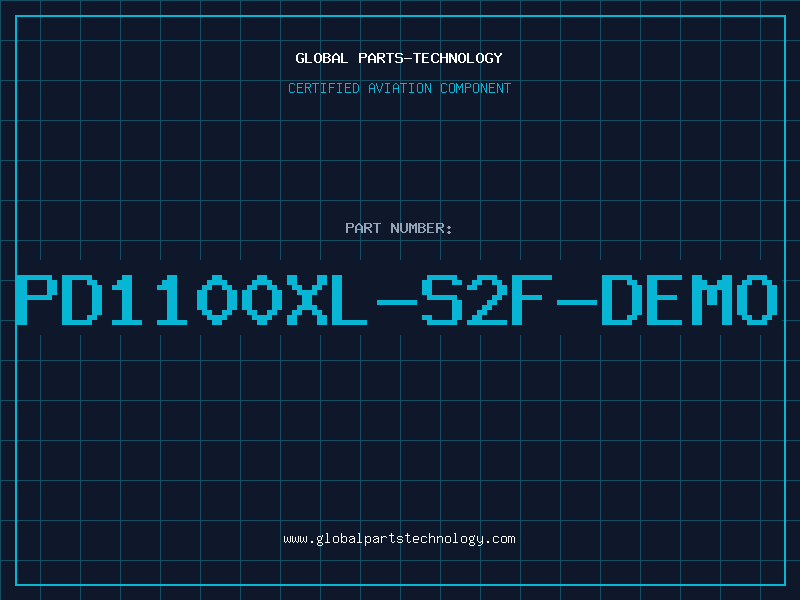
Task: Select part number PD1100XL-S2F-DEMO
Action: tap(396, 300)
